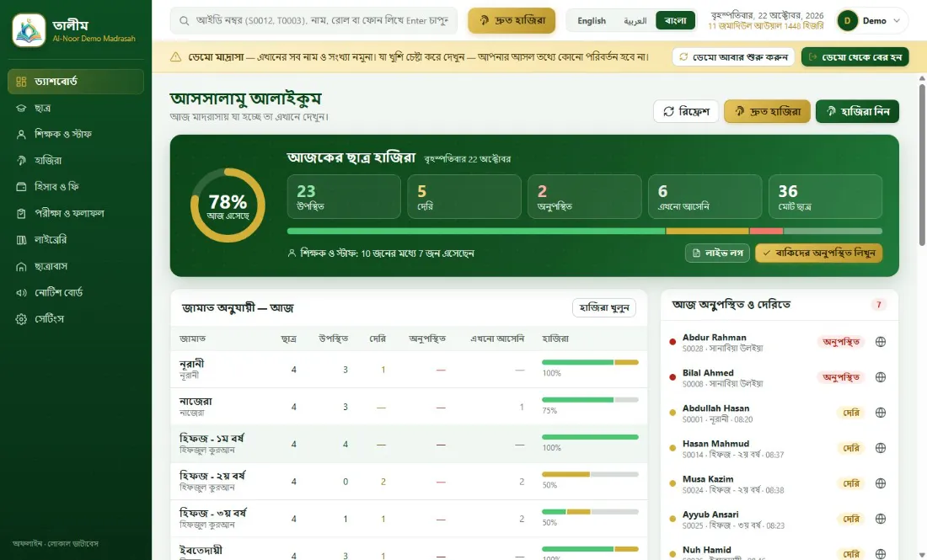Open Abdur Rahman entry in absent list
This screenshot has width=927, height=560.
pos(780,342)
